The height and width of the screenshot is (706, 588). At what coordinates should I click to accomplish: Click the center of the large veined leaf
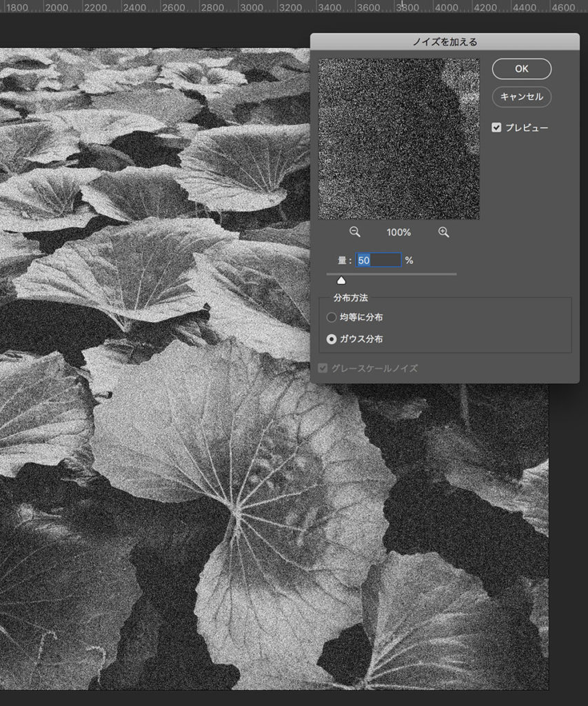(x=238, y=514)
